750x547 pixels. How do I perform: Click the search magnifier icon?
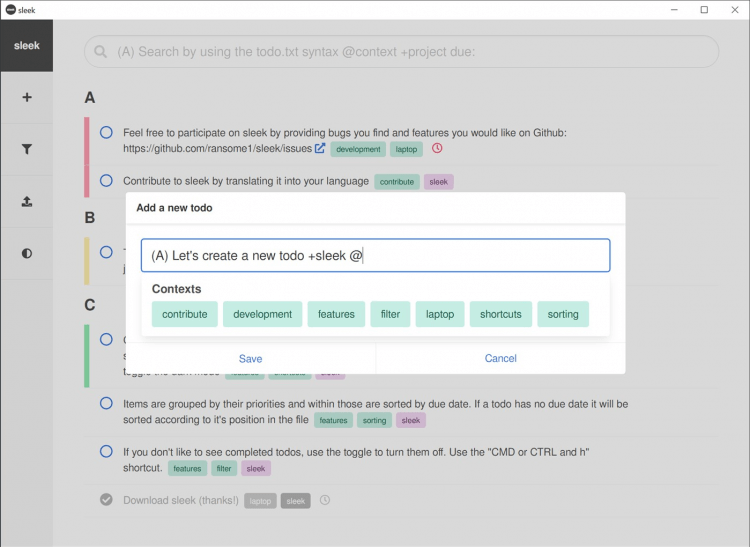pos(102,52)
